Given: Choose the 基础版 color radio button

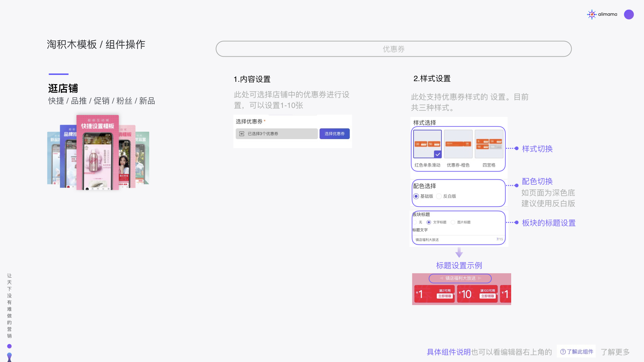Looking at the screenshot, I should point(416,196).
